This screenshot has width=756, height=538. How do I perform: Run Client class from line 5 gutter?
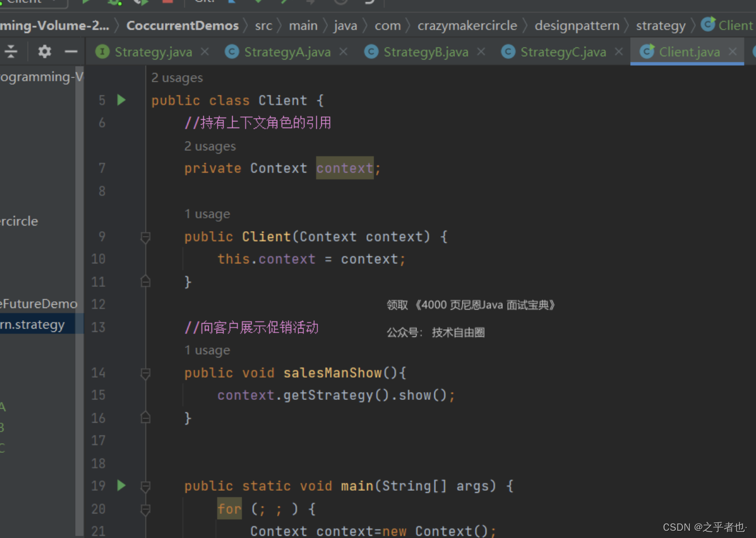(121, 100)
